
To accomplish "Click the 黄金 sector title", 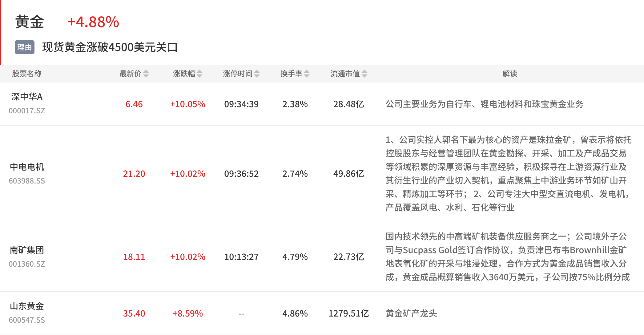I will [30, 22].
